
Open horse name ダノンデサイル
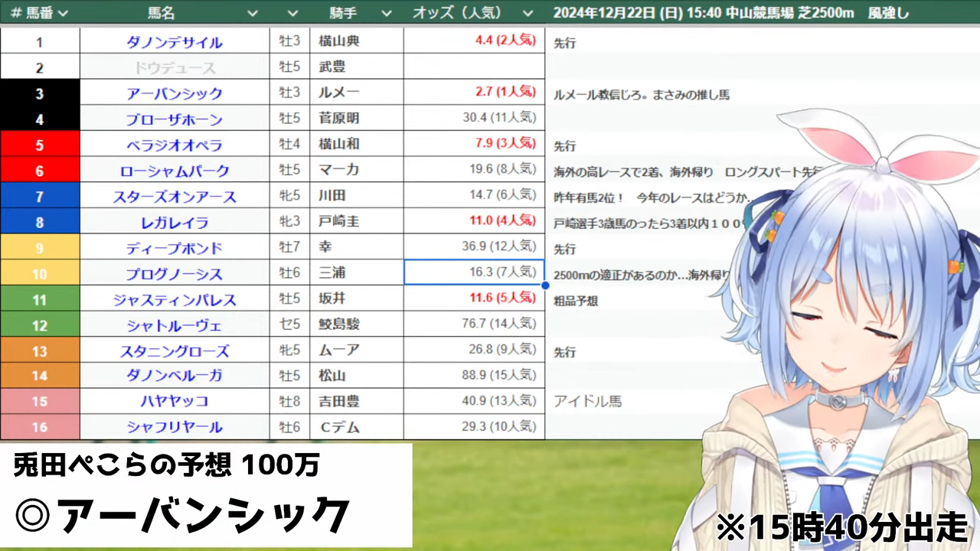pyautogui.click(x=175, y=42)
